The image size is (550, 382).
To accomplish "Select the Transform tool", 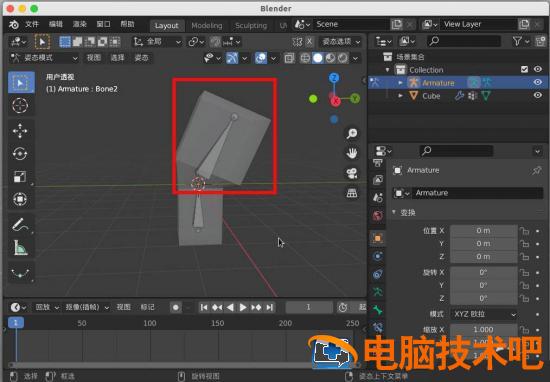I will tap(20, 199).
